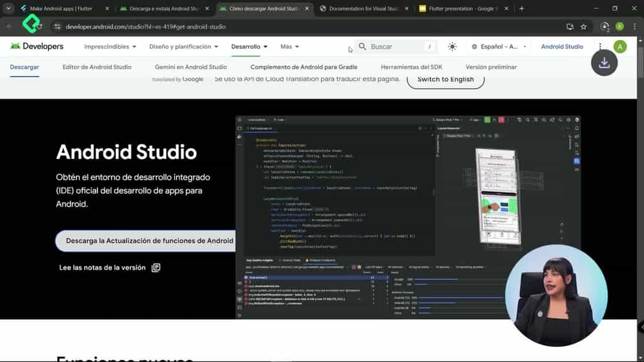Open the three-dot menu beside Android Studio
This screenshot has height=362, width=644.
(x=600, y=47)
